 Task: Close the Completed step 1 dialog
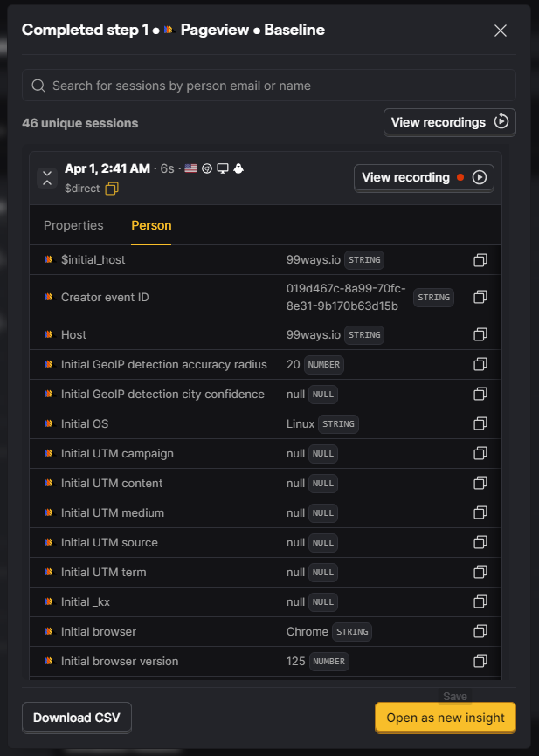click(x=501, y=31)
